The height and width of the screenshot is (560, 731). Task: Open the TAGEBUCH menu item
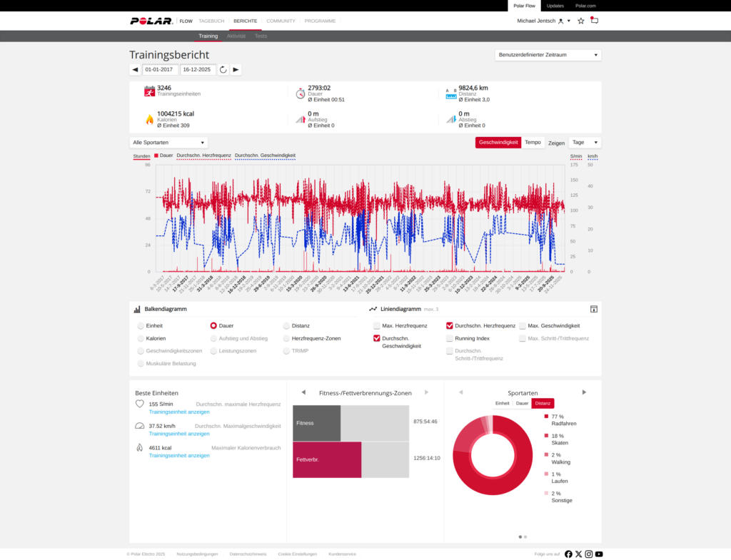[x=211, y=21]
